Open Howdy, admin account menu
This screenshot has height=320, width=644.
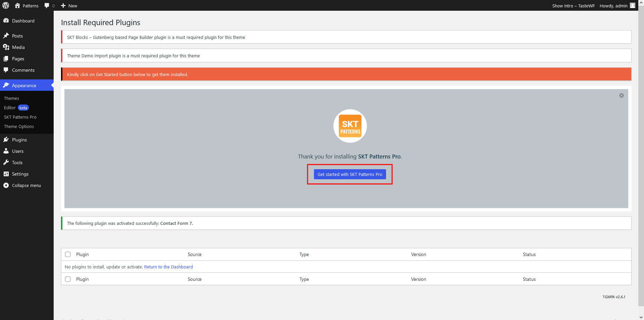coord(617,6)
